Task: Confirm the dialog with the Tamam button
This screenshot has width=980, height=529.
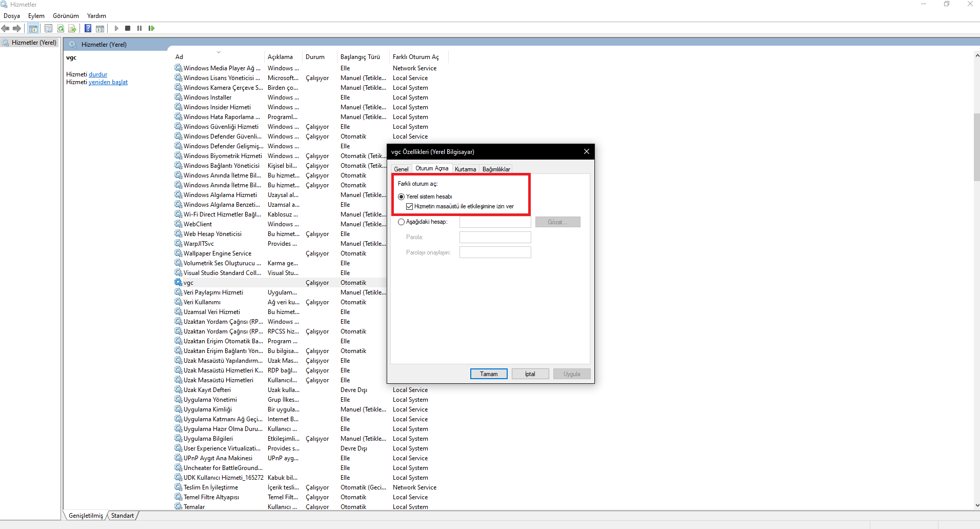Action: pyautogui.click(x=489, y=374)
